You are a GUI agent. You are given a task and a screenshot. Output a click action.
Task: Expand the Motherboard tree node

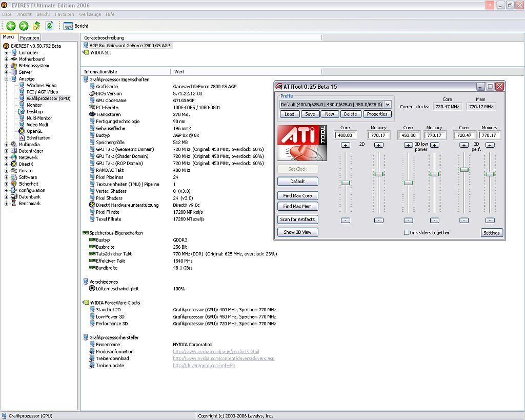tap(6, 59)
